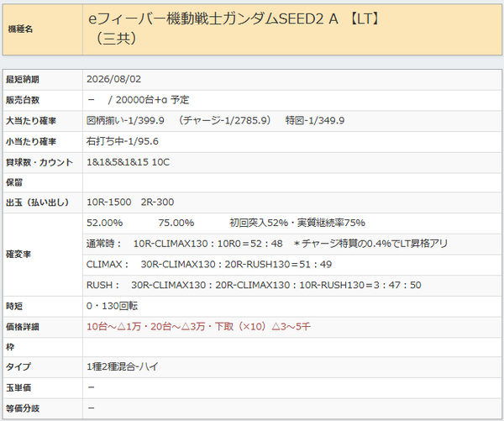
Task: Click the machine name eフィーバー機動戦士ガンダムSEED2 A title
Action: [234, 29]
